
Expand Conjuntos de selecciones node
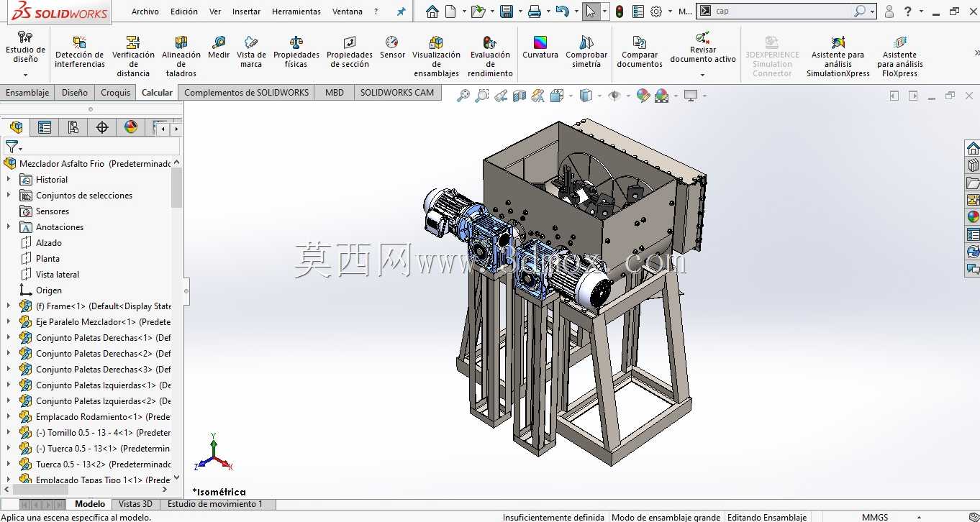[x=9, y=196]
